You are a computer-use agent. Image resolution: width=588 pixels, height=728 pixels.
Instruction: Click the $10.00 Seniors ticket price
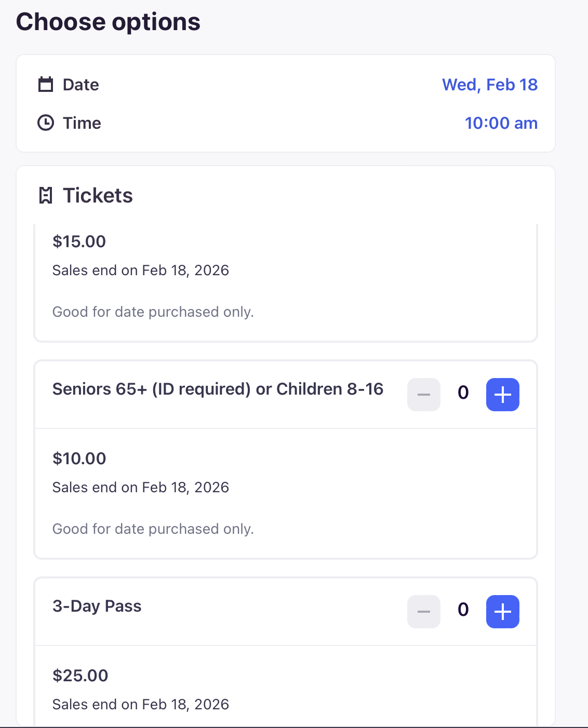click(79, 459)
